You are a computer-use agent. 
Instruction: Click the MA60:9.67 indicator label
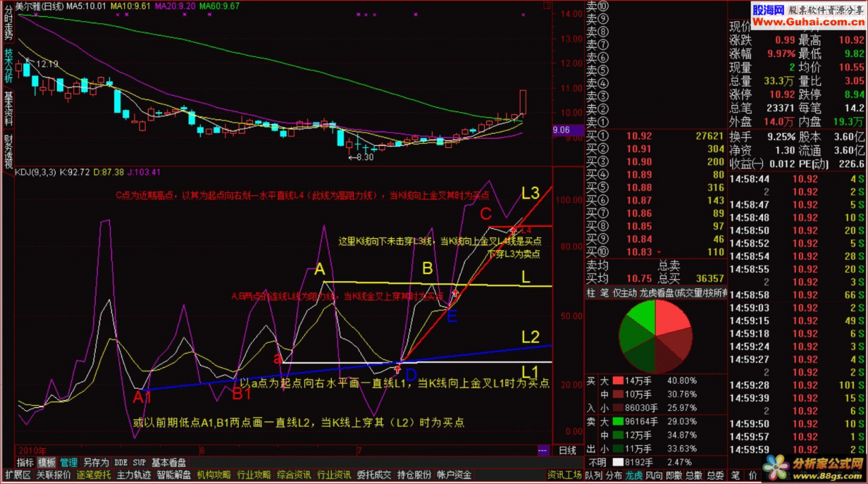(x=220, y=5)
